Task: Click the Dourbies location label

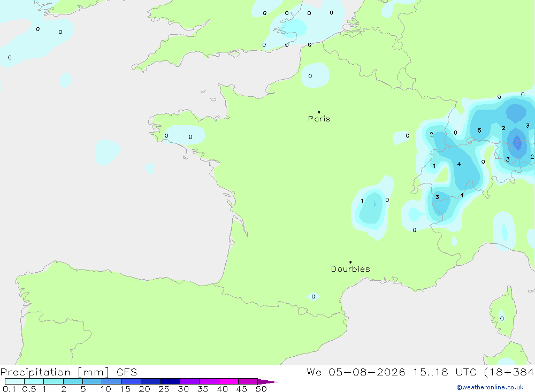Action: tap(350, 269)
